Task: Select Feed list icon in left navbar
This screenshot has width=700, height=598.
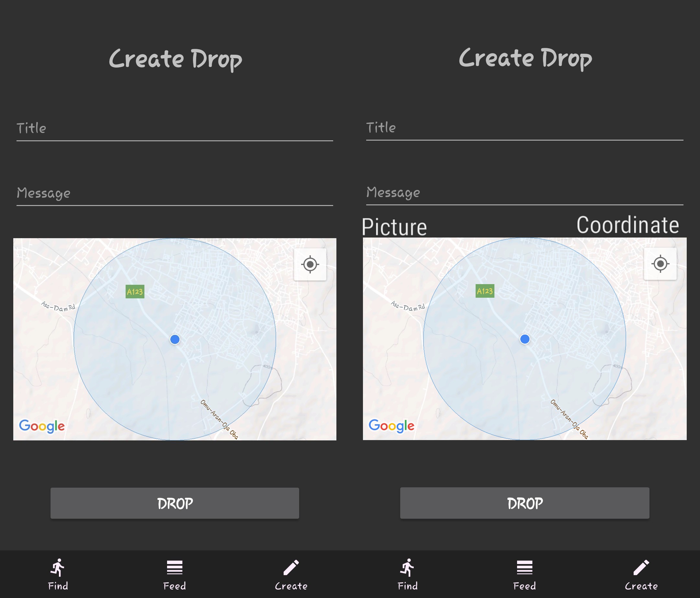Action: tap(174, 568)
